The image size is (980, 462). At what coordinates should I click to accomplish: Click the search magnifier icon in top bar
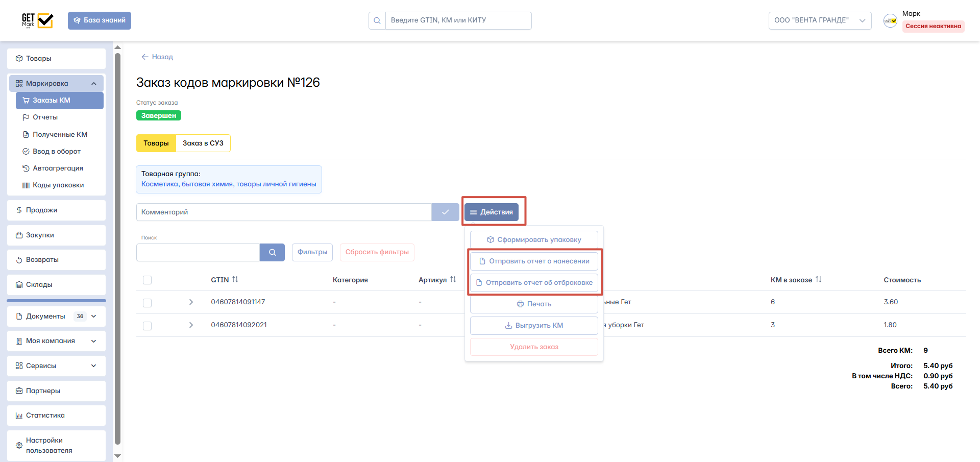pyautogui.click(x=377, y=20)
